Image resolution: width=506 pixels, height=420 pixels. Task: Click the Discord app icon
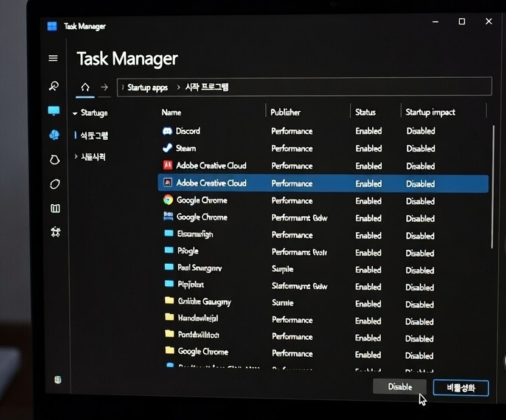167,131
